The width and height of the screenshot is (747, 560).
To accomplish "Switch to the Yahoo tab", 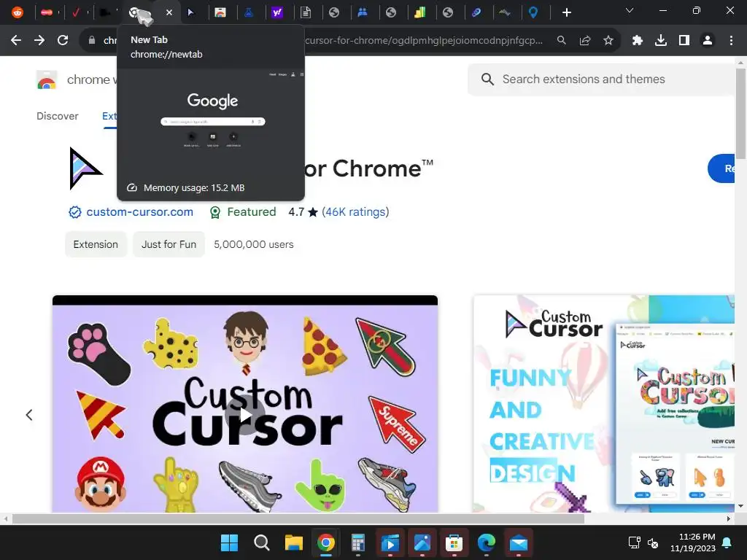I will (x=276, y=12).
